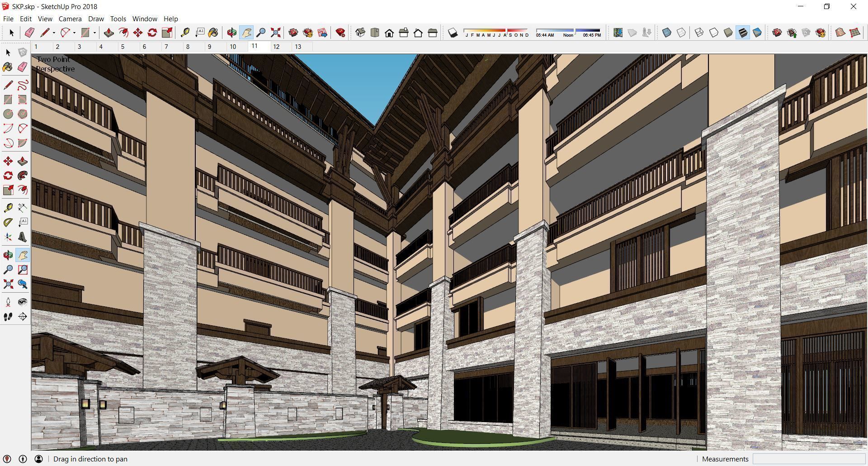
Task: Switch to Monochrome face style
Action: coord(758,32)
